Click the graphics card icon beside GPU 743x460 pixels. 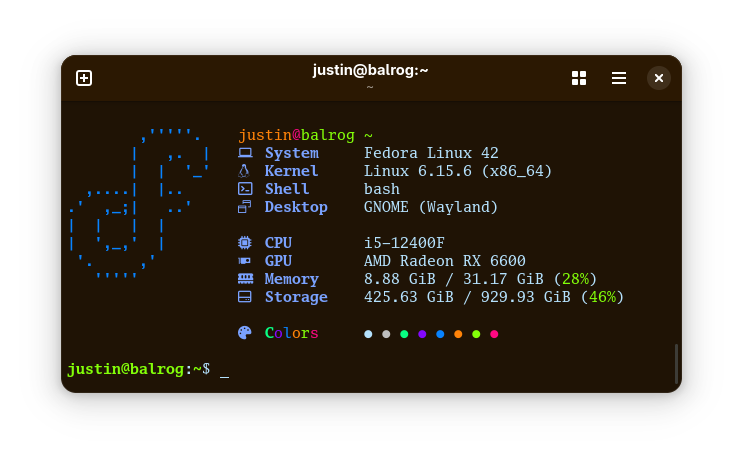[245, 261]
